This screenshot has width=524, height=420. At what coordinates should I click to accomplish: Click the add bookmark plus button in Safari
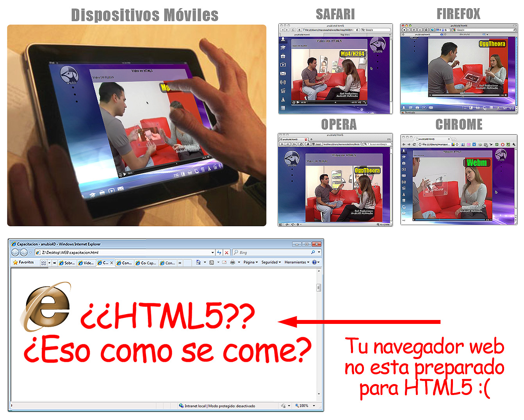click(299, 30)
